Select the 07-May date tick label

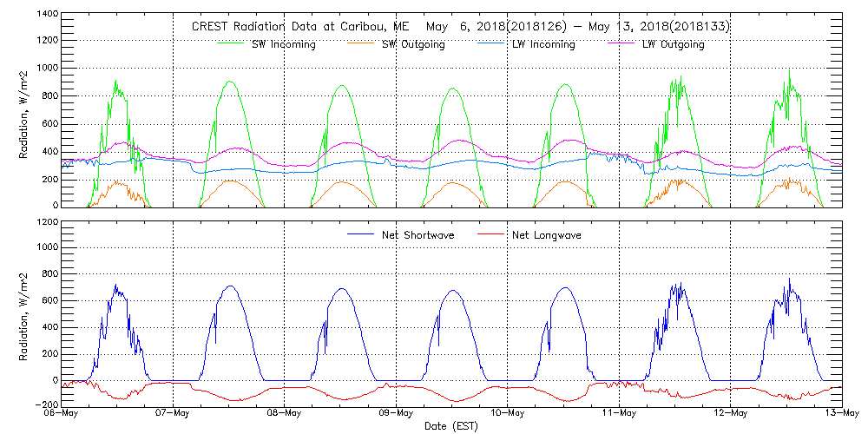pos(174,413)
